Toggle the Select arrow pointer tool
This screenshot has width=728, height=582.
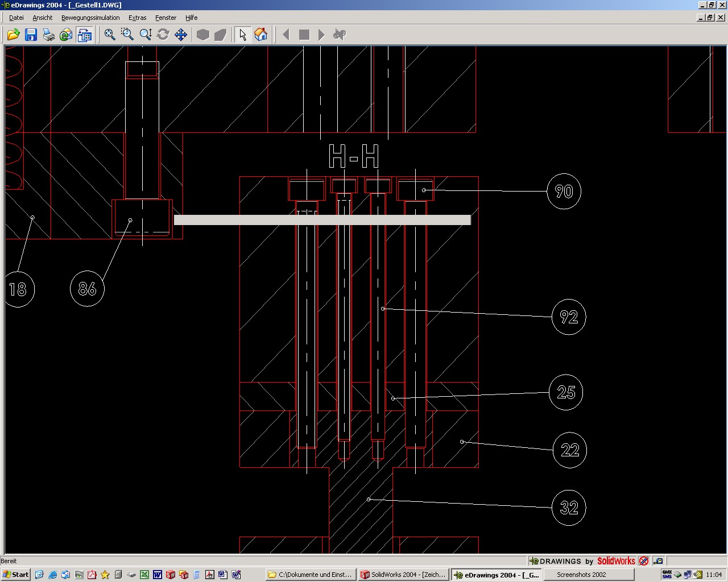click(242, 35)
